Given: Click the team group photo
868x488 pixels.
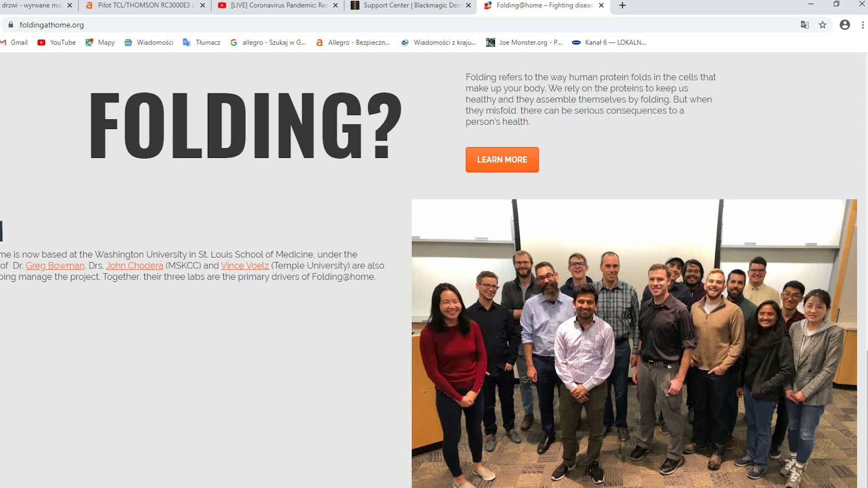Looking at the screenshot, I should point(634,343).
